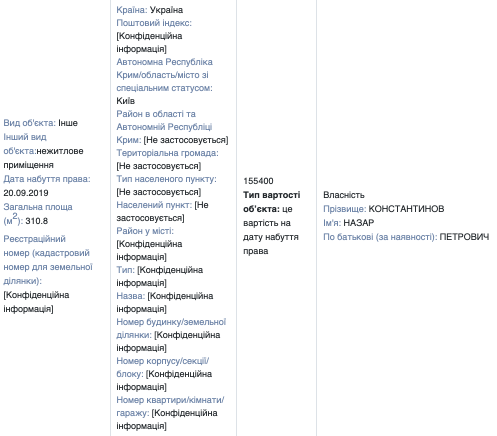This screenshot has width=497, height=436.
Task: Click the 'Район у місті' label
Action: pos(145,231)
